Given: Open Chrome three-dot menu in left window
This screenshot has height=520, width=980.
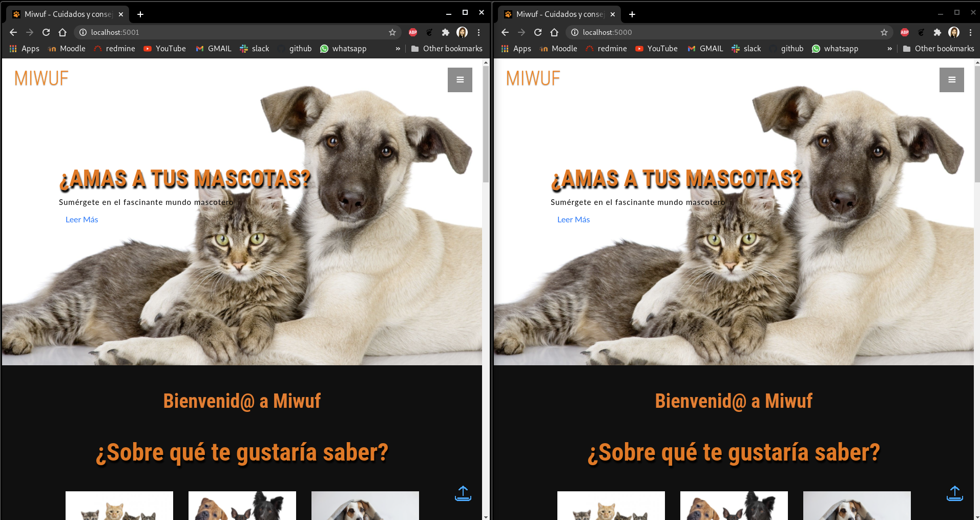Looking at the screenshot, I should pos(478,32).
